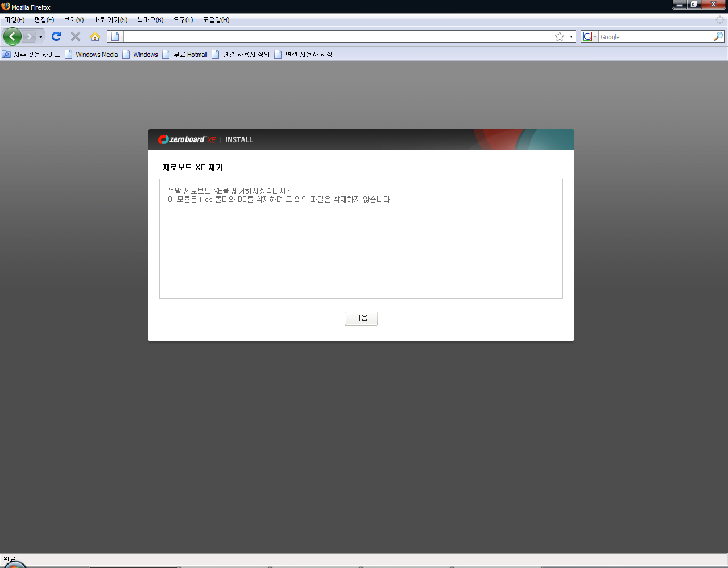
Task: Open the address bar history dropdown
Action: pos(571,36)
